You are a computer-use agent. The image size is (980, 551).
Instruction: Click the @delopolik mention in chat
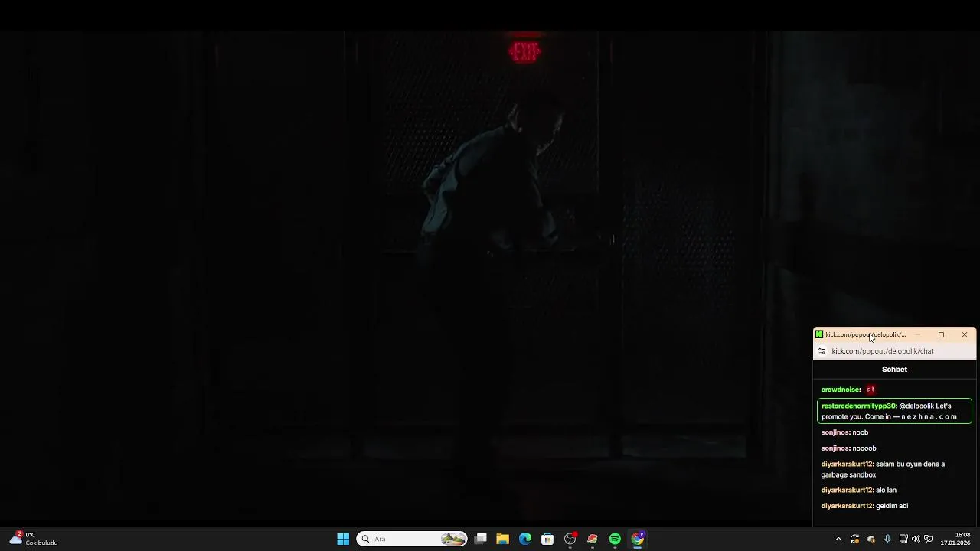pos(916,406)
